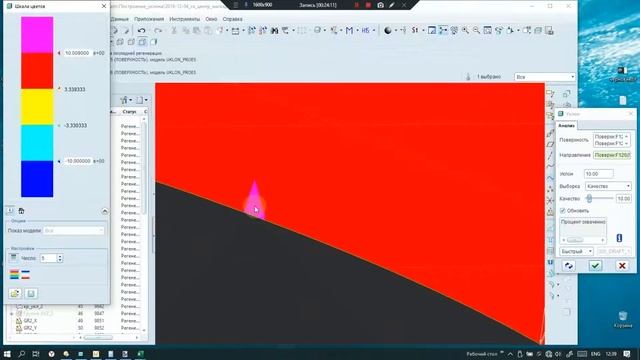Click the zoom out magnifier icon
This screenshot has width=640, height=360.
(476, 31)
